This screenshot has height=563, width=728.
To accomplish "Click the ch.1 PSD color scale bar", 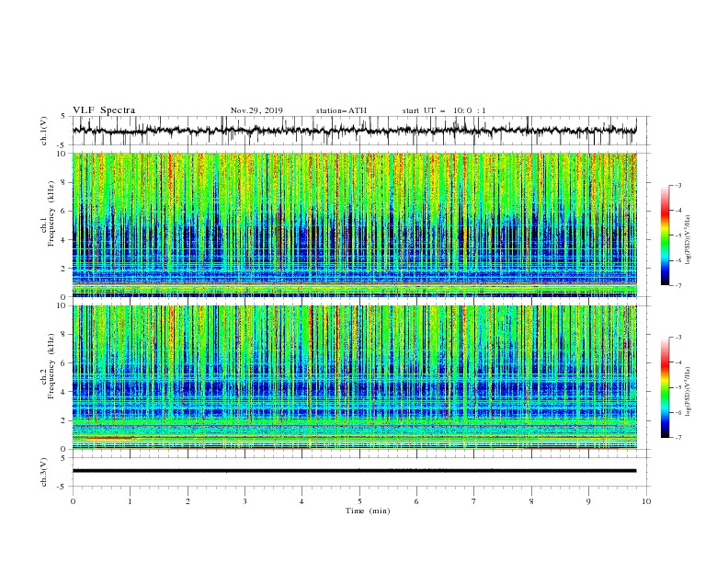I will [x=665, y=236].
